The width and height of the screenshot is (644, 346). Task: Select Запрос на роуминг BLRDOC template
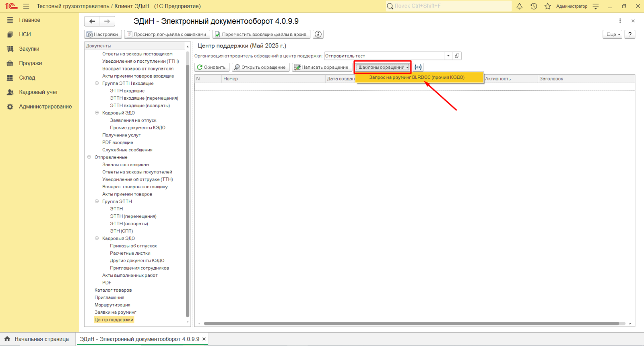point(419,77)
